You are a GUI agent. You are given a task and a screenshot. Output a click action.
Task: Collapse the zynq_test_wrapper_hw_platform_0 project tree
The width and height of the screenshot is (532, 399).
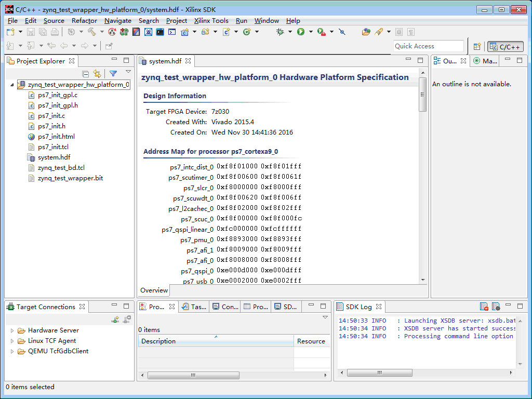[12, 85]
